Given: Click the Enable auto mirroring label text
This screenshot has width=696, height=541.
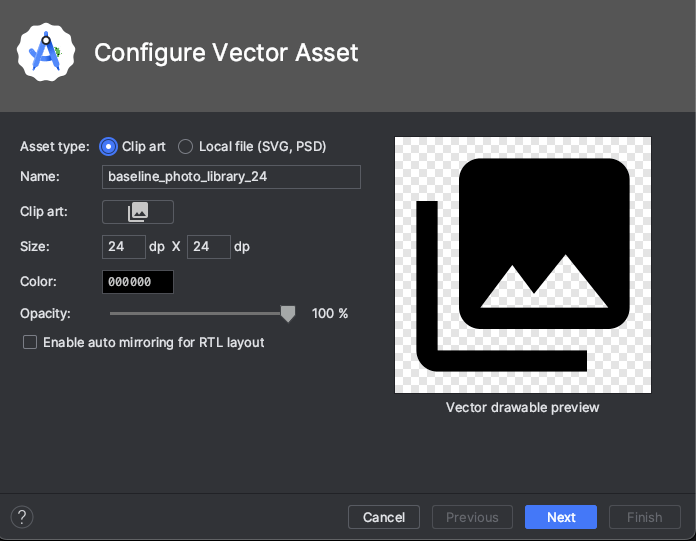Looking at the screenshot, I should (154, 342).
